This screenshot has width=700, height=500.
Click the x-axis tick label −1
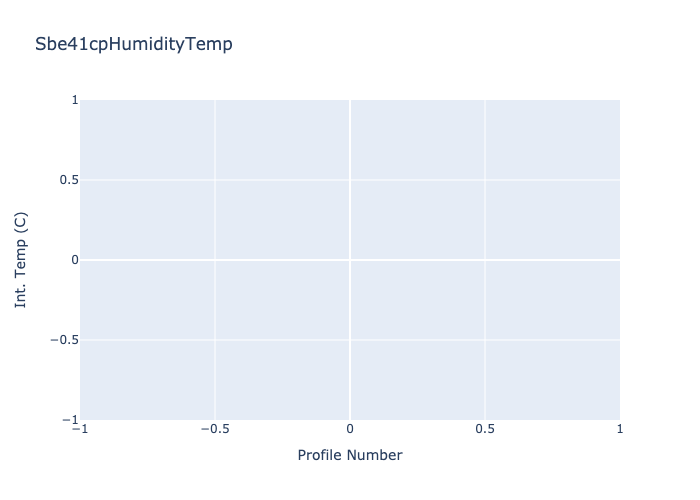(80, 429)
